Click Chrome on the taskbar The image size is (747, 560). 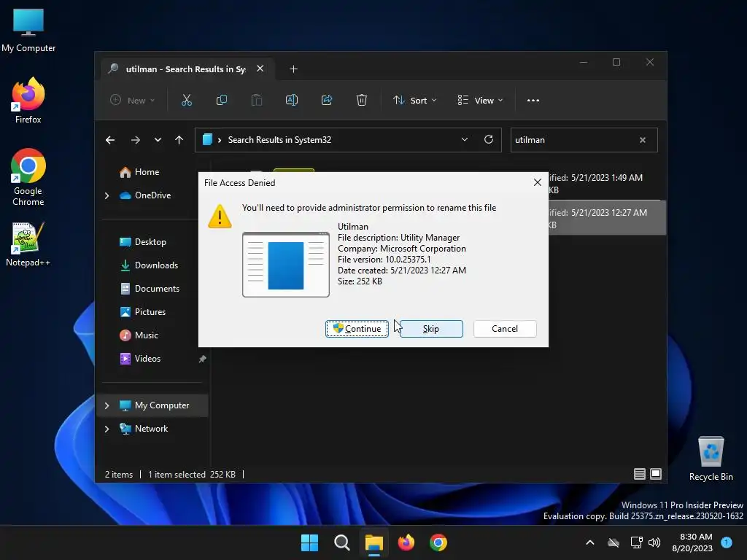(438, 542)
